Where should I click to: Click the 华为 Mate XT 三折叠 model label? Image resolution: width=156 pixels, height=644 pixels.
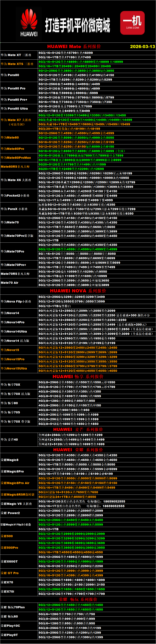pyautogui.click(x=16, y=55)
